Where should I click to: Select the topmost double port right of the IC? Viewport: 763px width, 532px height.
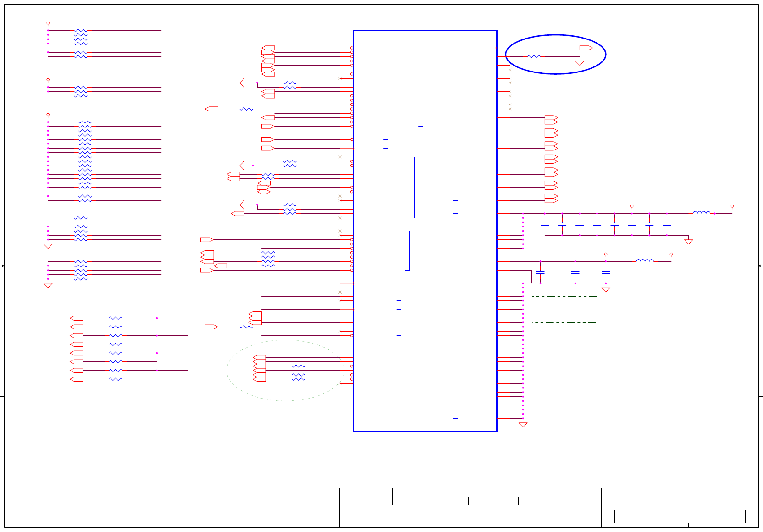point(551,120)
